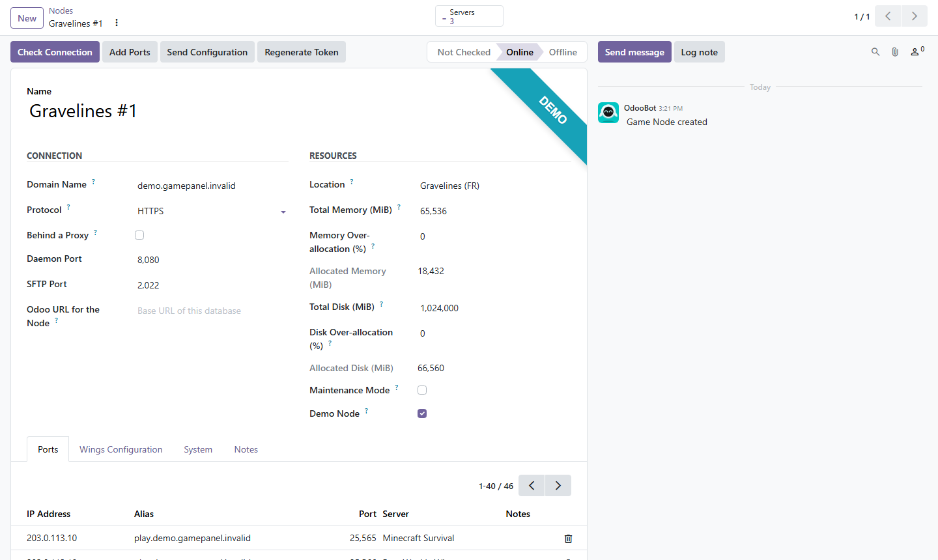
Task: Switch to the Wings Configuration tab
Action: [121, 449]
